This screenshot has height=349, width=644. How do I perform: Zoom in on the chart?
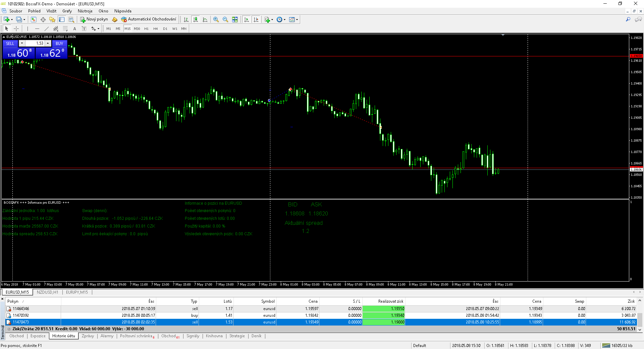[216, 19]
